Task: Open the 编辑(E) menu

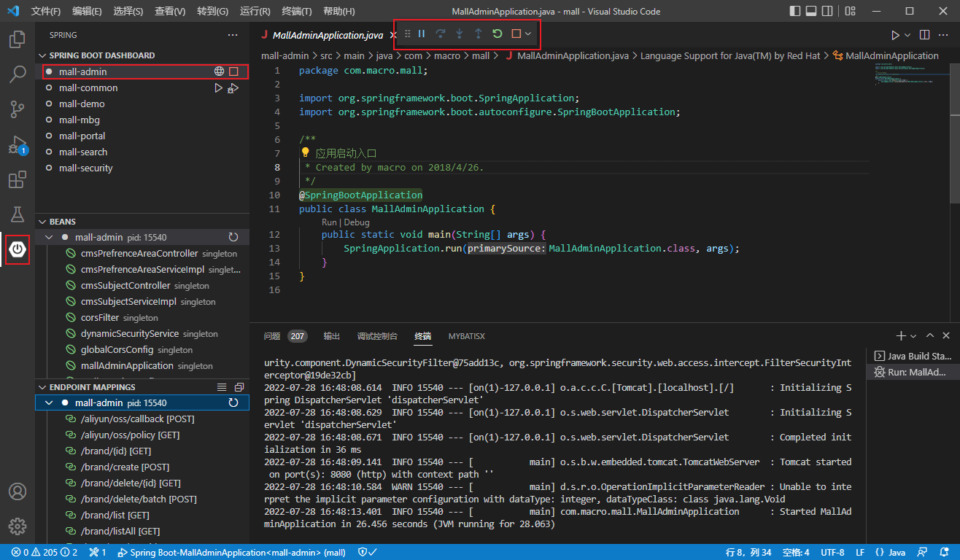Action: click(x=88, y=12)
